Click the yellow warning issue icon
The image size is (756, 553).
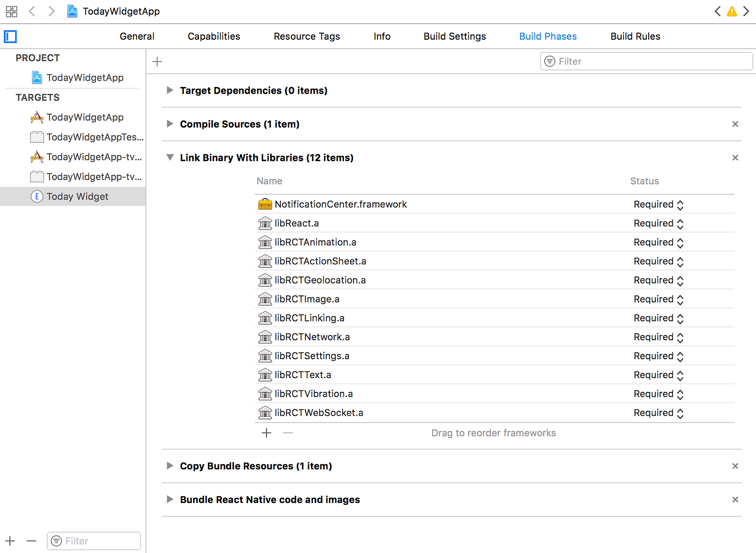point(731,11)
